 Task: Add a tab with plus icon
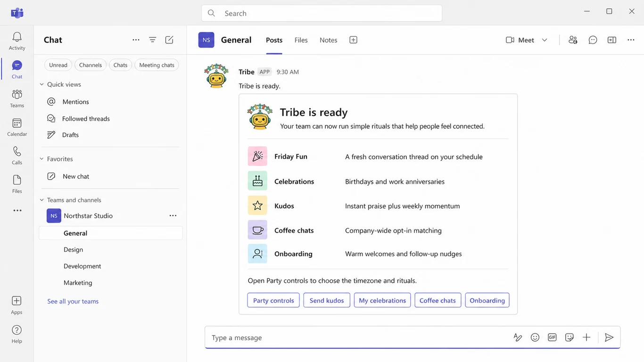click(x=353, y=40)
